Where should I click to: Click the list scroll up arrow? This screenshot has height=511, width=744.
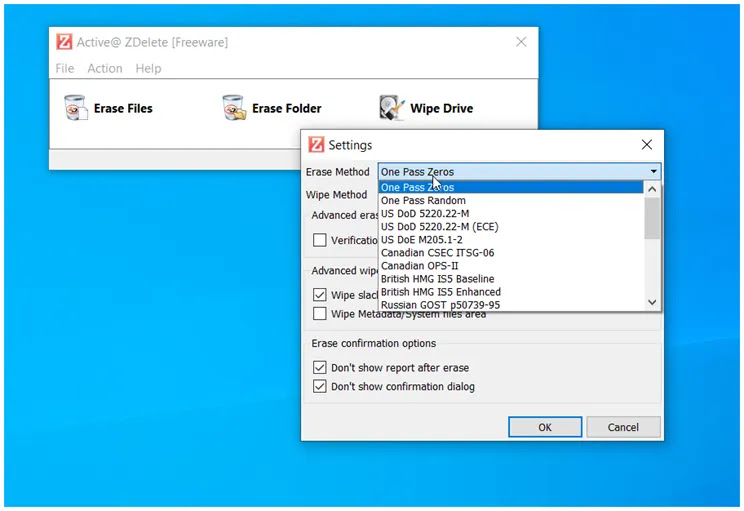click(x=652, y=189)
